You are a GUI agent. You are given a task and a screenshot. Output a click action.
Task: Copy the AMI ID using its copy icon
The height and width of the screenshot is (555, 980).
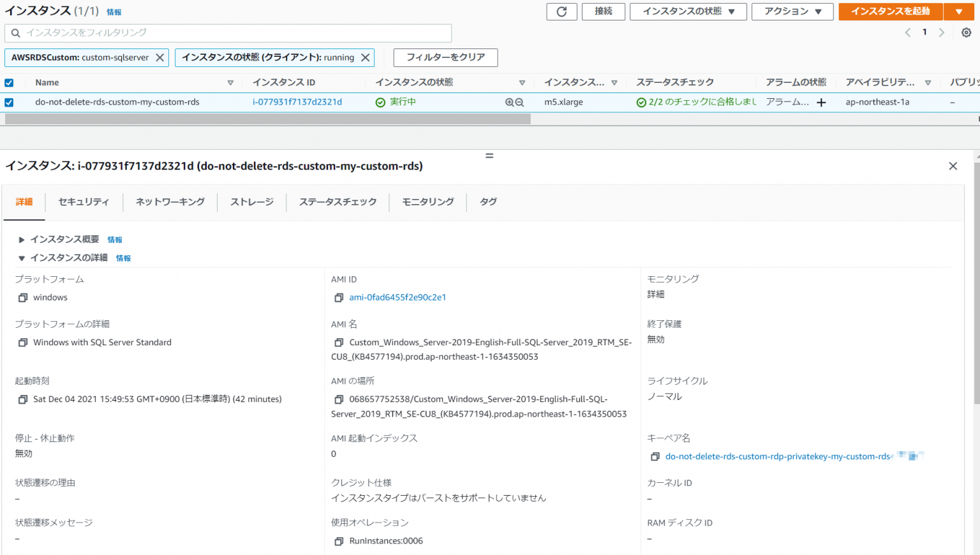[x=339, y=297]
